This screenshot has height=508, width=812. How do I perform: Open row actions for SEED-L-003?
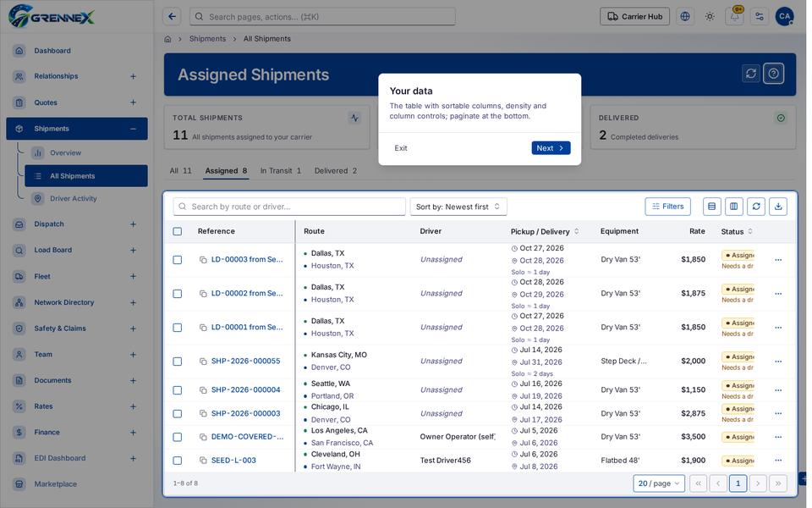[778, 461]
